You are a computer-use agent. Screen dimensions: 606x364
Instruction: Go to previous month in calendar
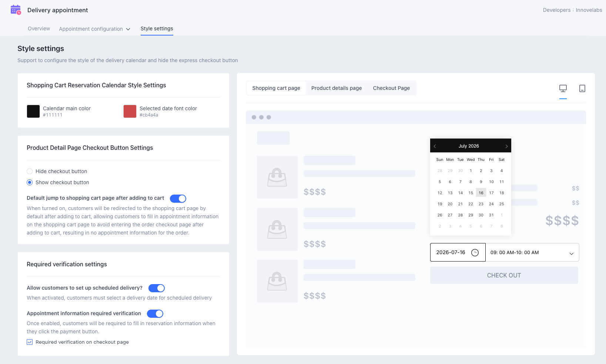pyautogui.click(x=435, y=146)
